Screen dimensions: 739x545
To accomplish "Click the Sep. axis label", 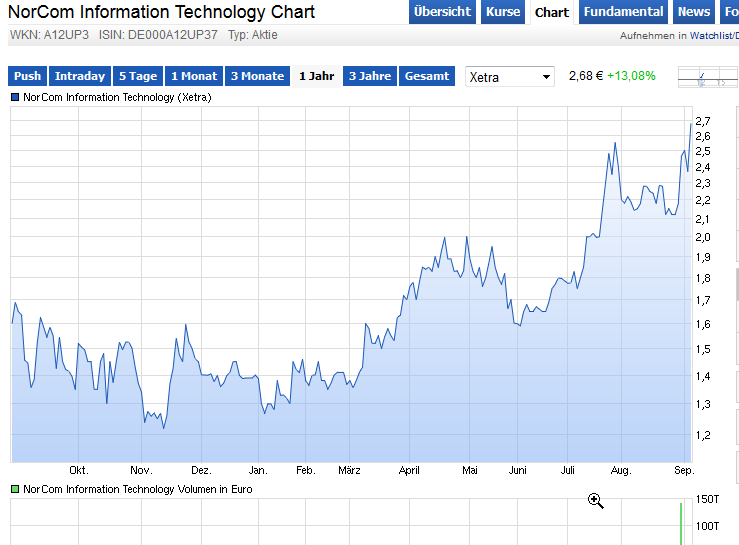I will click(684, 470).
